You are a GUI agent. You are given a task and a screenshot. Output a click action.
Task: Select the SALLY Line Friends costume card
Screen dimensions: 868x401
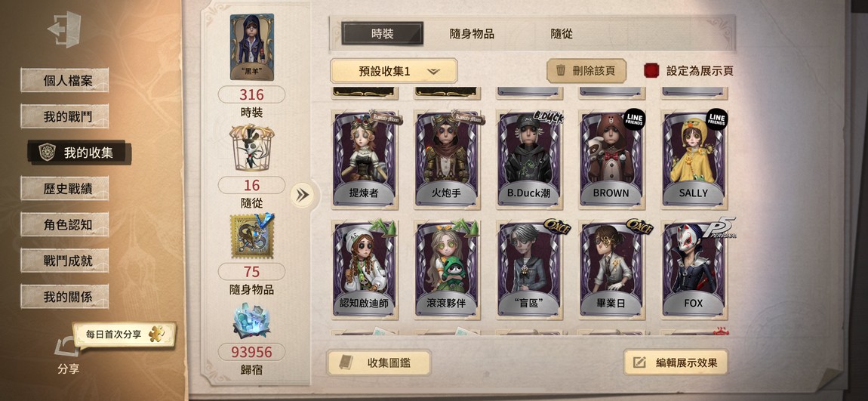[694, 159]
